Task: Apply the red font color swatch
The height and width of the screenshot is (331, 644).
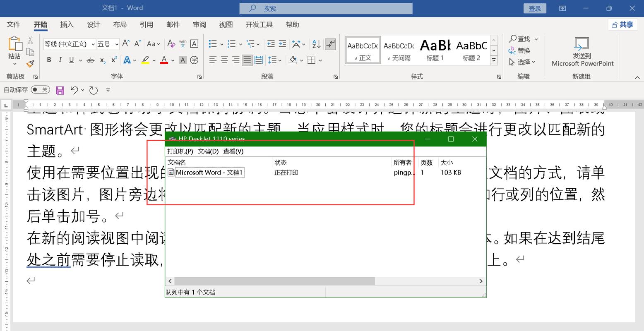Action: pyautogui.click(x=164, y=60)
